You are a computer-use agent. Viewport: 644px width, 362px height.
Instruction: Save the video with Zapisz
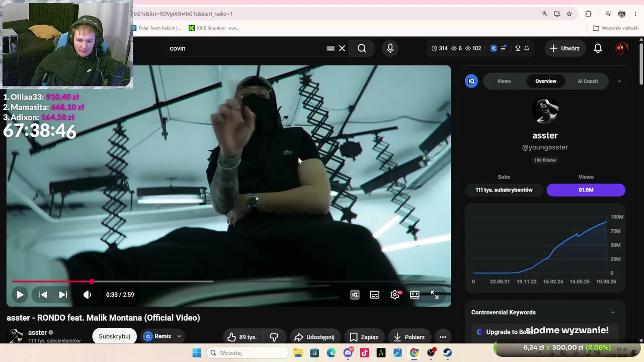(364, 337)
